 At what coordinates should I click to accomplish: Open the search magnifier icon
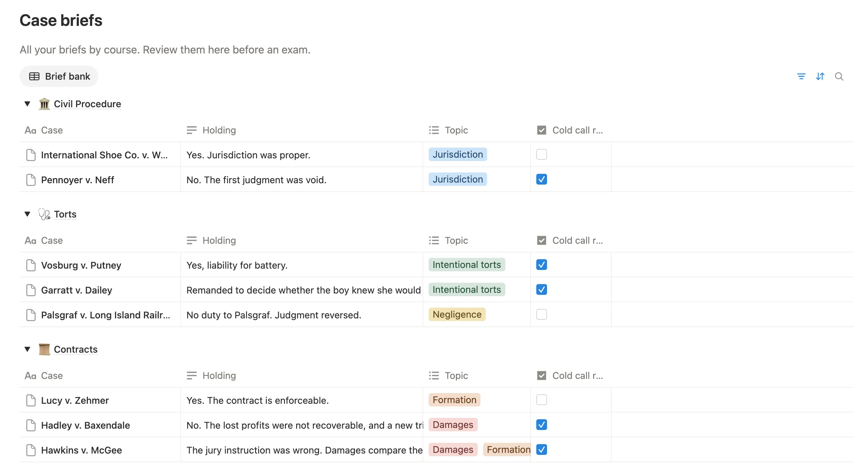tap(839, 76)
